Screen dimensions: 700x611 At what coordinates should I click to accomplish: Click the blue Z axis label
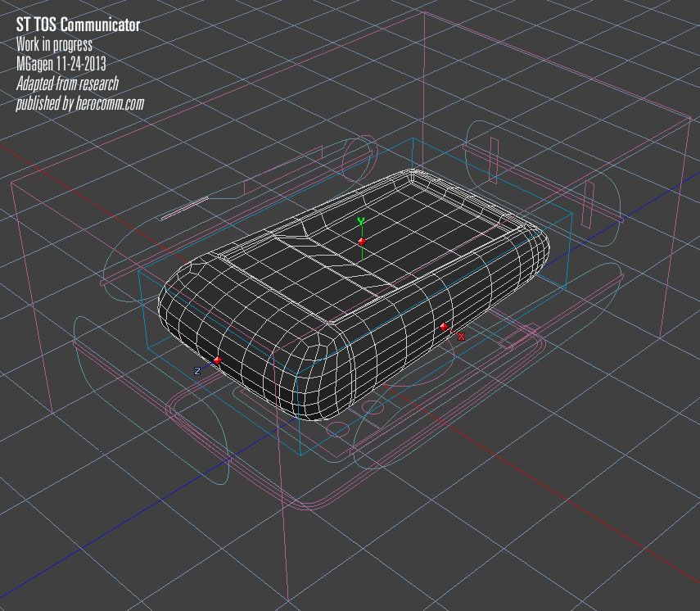(x=197, y=371)
